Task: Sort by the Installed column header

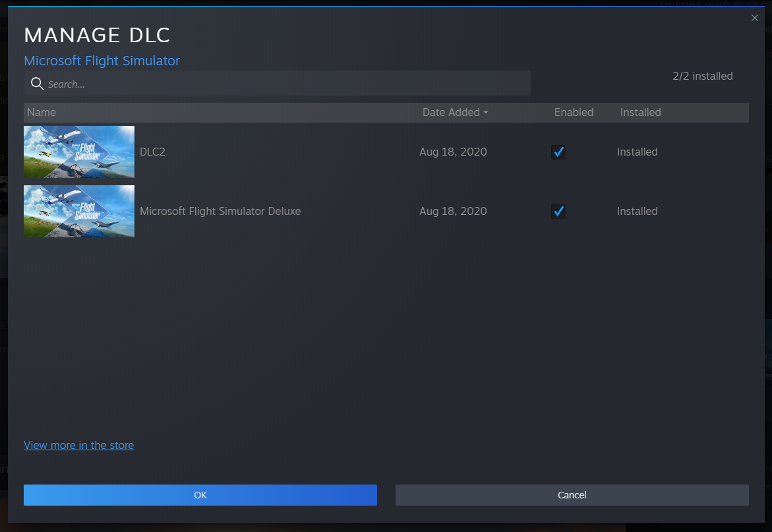Action: tap(640, 113)
